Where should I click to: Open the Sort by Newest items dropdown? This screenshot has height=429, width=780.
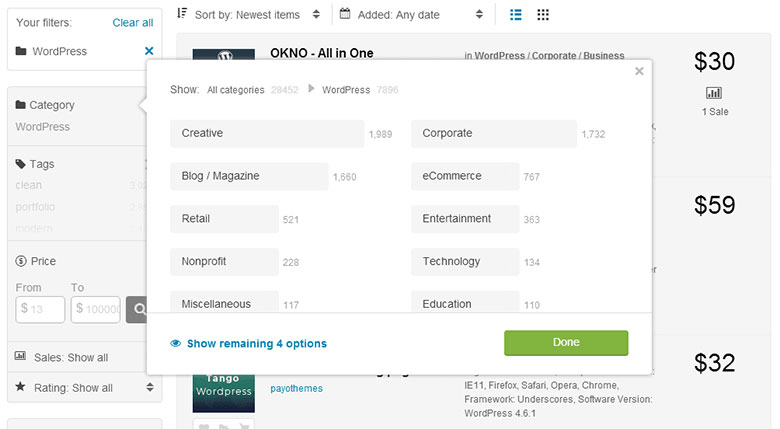pos(249,15)
